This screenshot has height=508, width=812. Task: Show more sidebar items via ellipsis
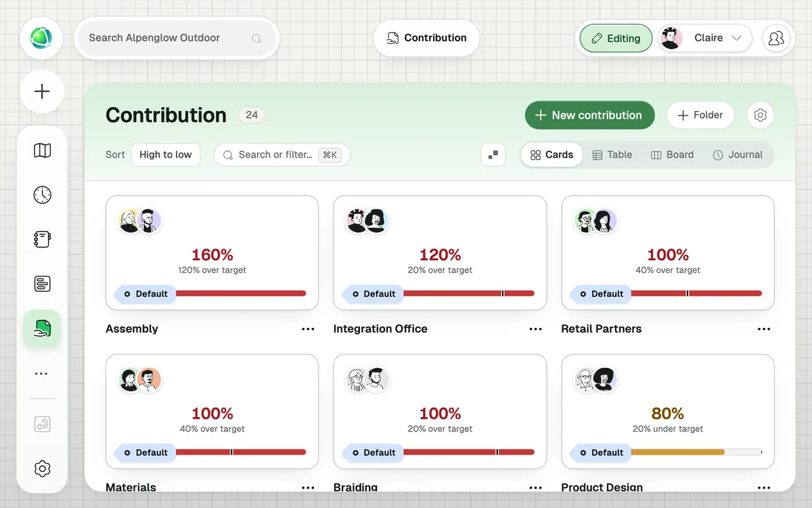tap(42, 373)
